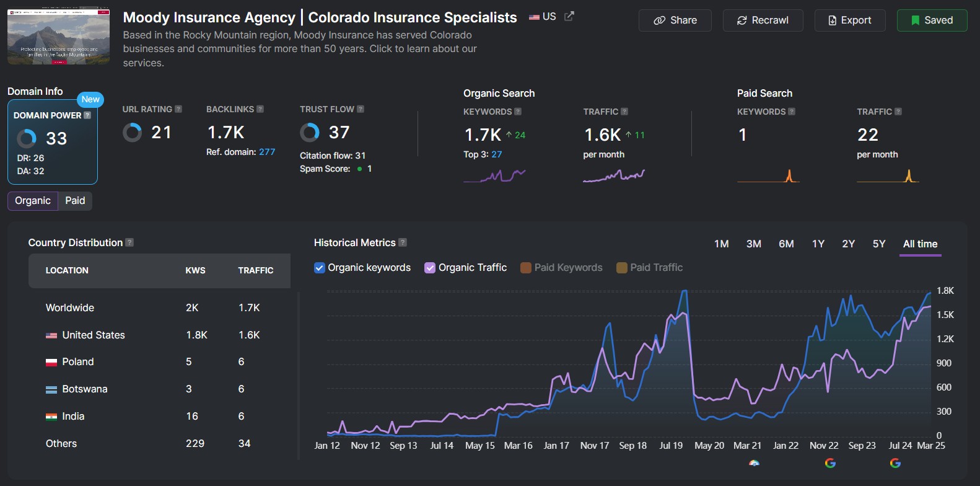Click help icon next to Backlinks
The height and width of the screenshot is (486, 980).
pos(260,109)
